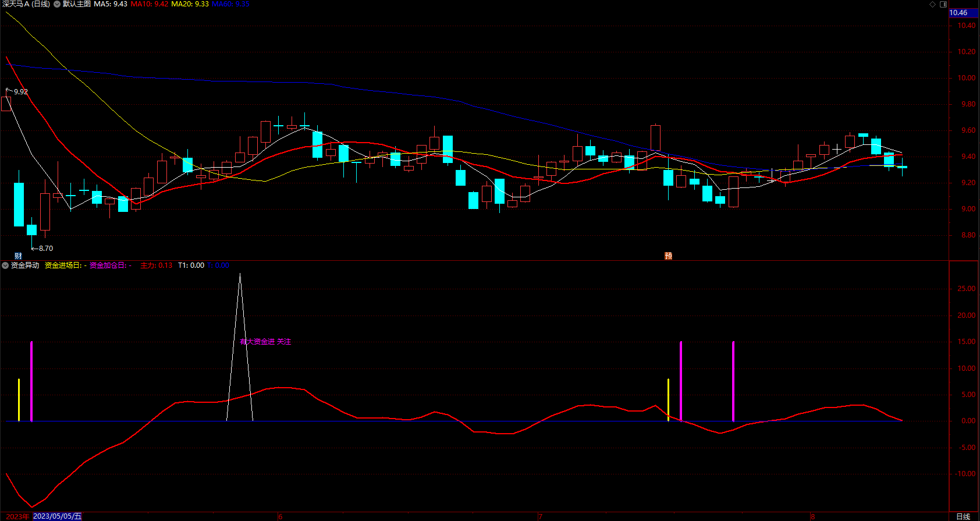Click month 8 marker on time axis

[x=812, y=516]
